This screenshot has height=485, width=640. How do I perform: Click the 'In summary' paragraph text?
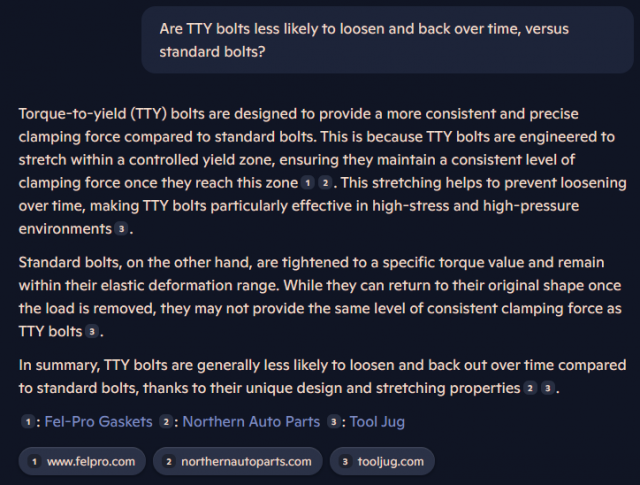[x=322, y=376]
